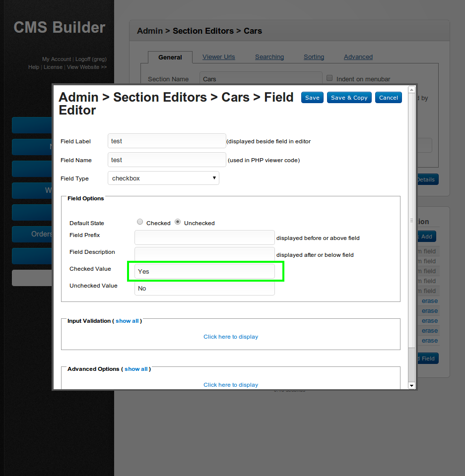465x476 pixels.
Task: Select the Unchecked default state radio
Action: click(x=178, y=222)
